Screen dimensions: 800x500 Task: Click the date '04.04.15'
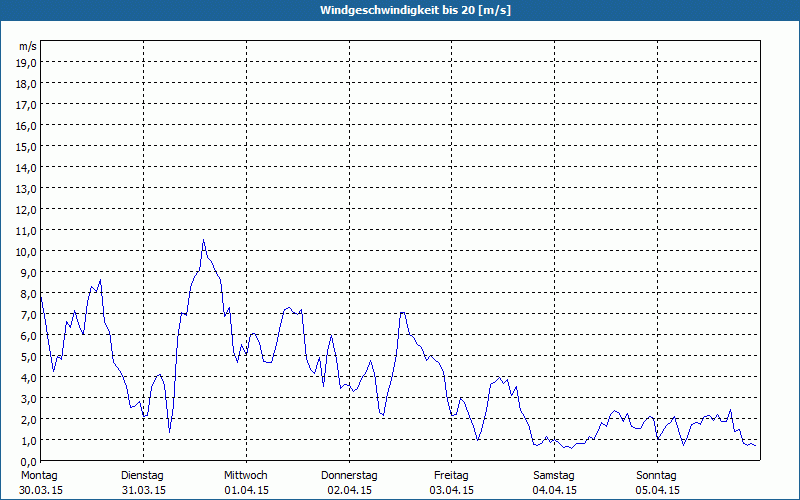click(x=555, y=490)
